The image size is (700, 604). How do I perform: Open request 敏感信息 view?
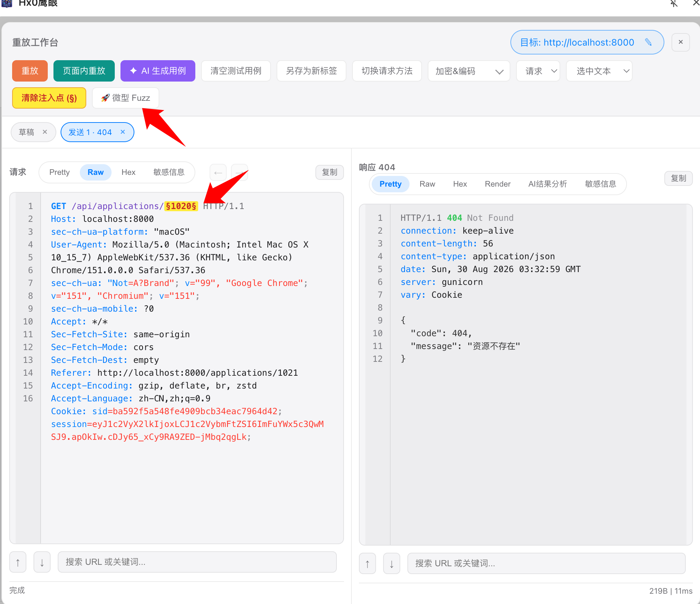coord(169,172)
